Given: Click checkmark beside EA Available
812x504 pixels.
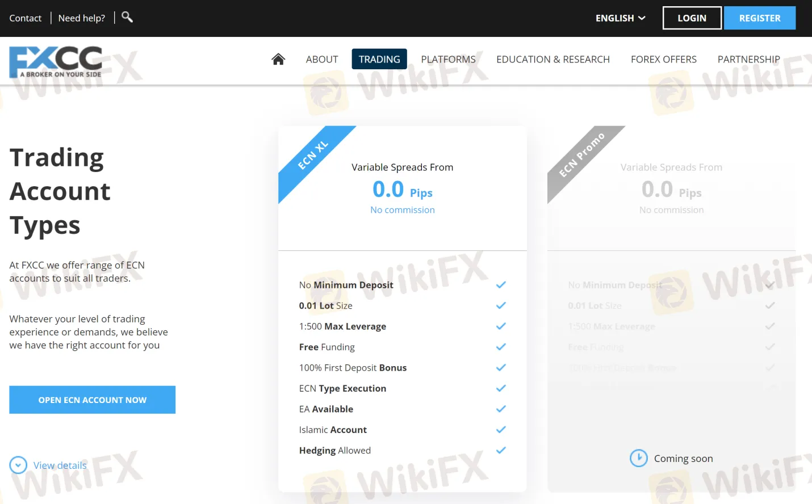Looking at the screenshot, I should tap(501, 409).
